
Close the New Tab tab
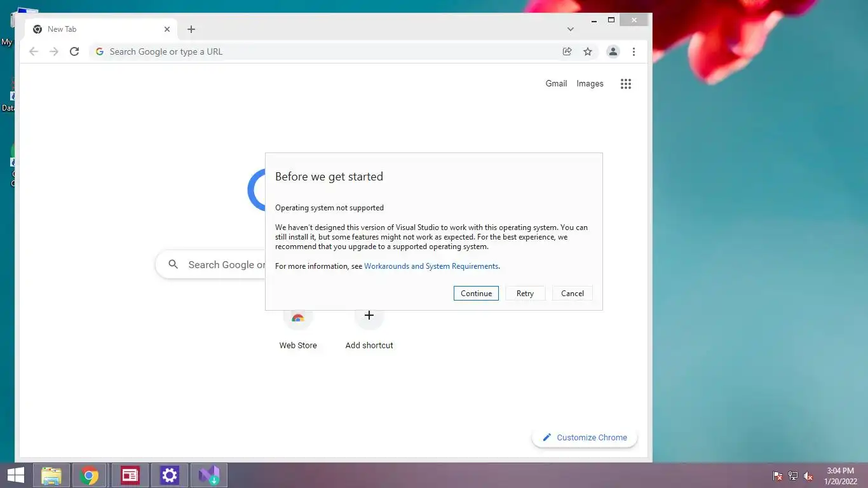(x=167, y=29)
